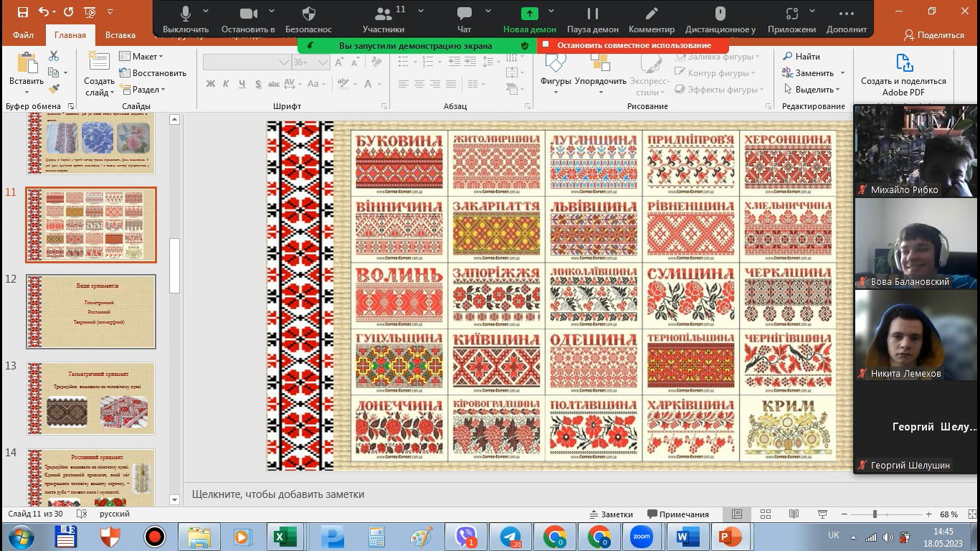Viewport: 980px width, 551px height.
Task: Expand the Select dropdown in Editing
Action: coord(811,90)
